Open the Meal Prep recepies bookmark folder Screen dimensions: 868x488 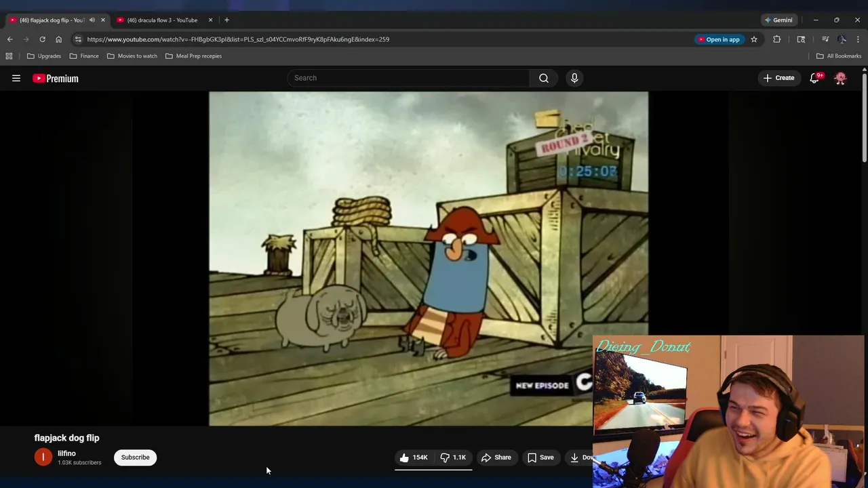click(x=194, y=56)
